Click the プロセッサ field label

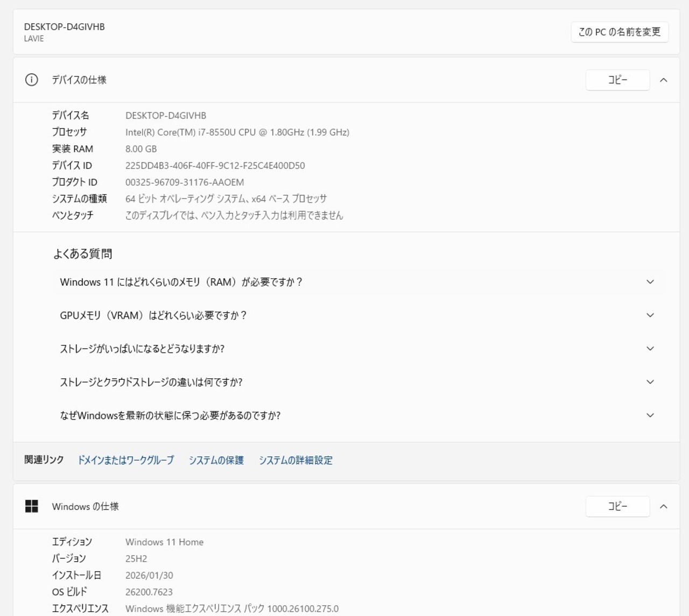pyautogui.click(x=69, y=132)
